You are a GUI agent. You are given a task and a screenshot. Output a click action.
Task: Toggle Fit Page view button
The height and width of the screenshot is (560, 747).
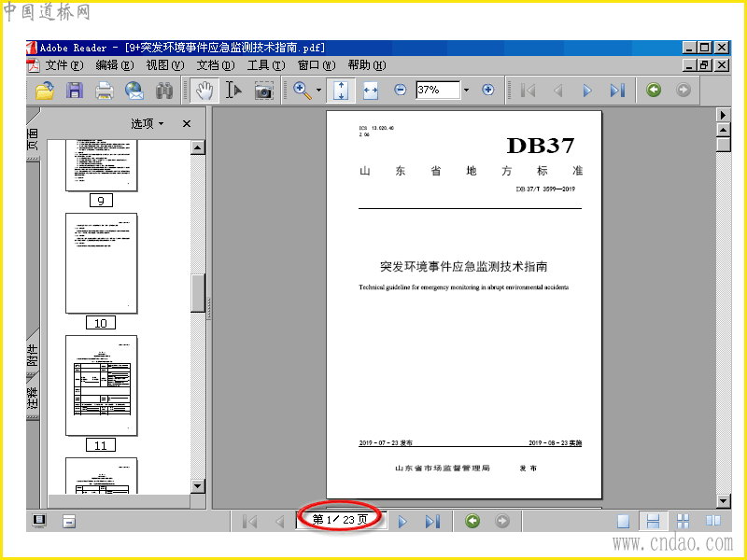coord(341,90)
